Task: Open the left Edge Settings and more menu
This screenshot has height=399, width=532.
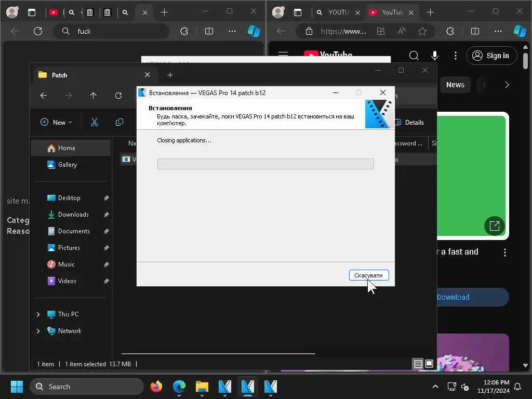Action: [232, 31]
